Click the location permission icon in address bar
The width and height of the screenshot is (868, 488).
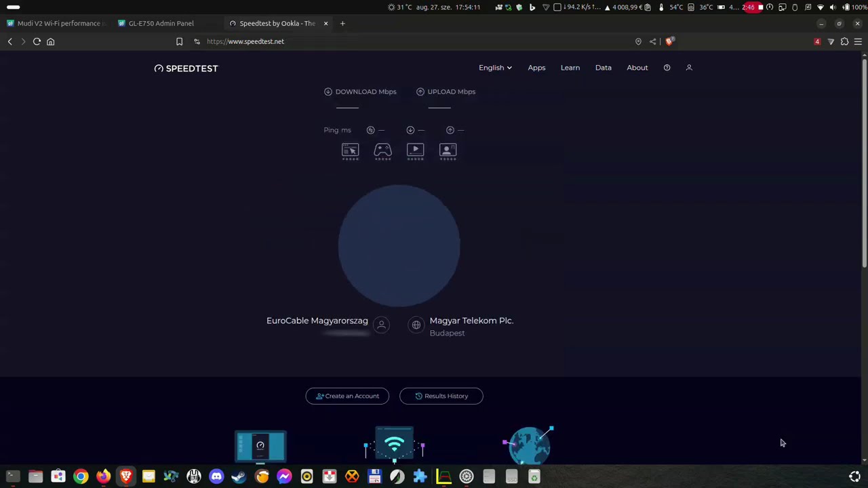(638, 41)
